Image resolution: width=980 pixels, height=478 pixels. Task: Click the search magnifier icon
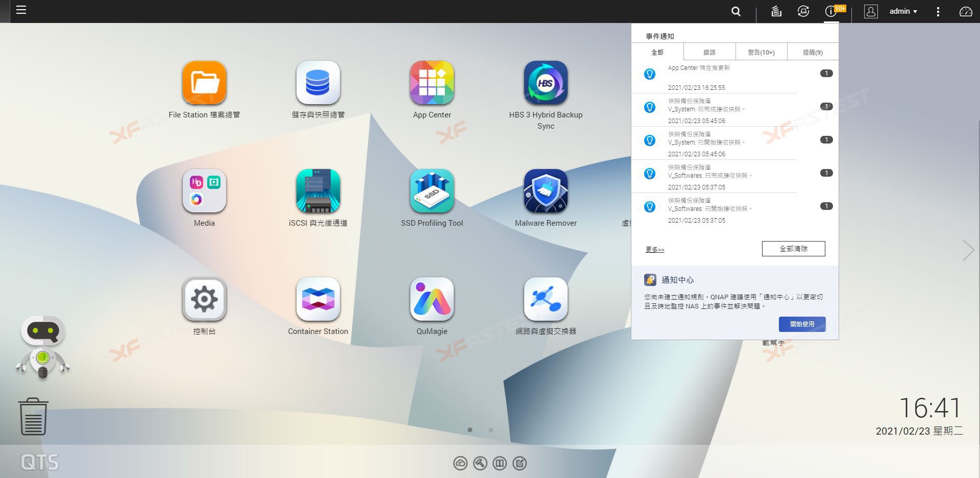[736, 11]
